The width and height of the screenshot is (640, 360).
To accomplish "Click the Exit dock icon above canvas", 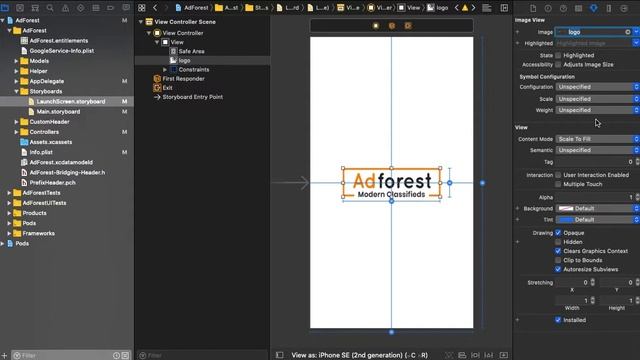I will (x=408, y=26).
